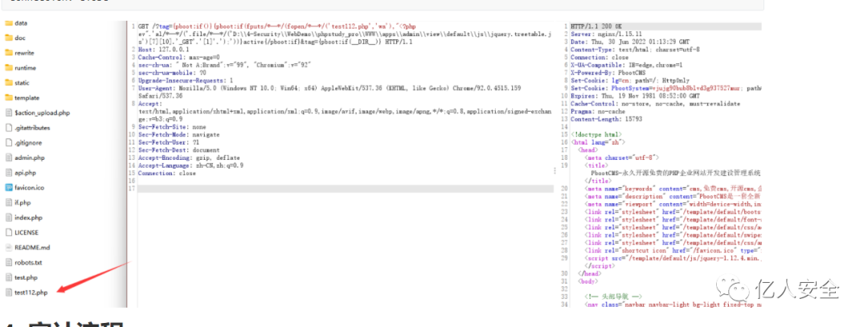This screenshot has height=327, width=868.
Task: Click the 'Content-Type: text/html' response line
Action: pos(635,49)
